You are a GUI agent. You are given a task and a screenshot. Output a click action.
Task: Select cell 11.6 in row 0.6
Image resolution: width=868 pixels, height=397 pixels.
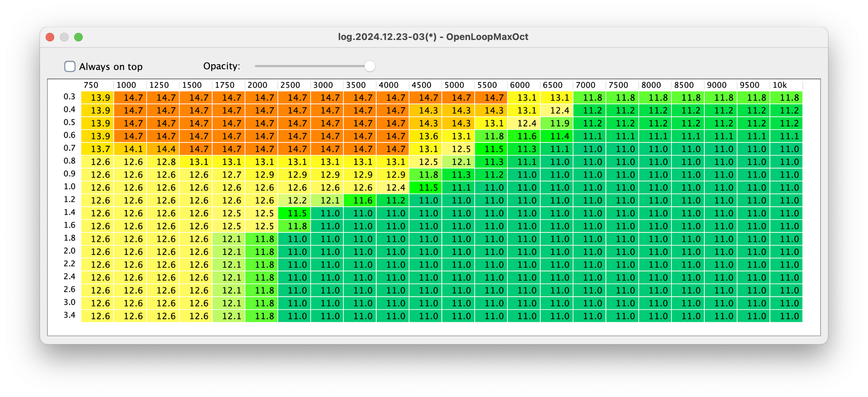point(524,136)
